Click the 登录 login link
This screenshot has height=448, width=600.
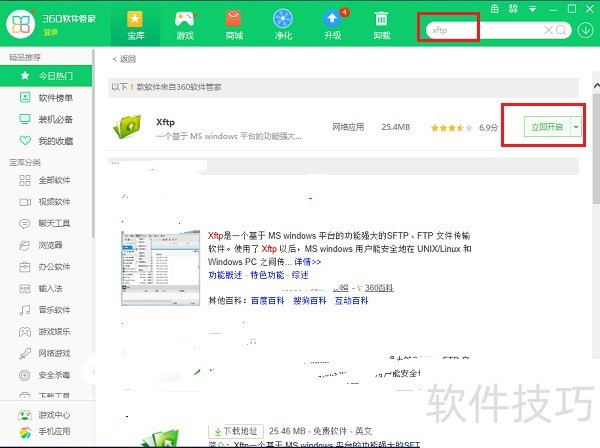(x=51, y=32)
